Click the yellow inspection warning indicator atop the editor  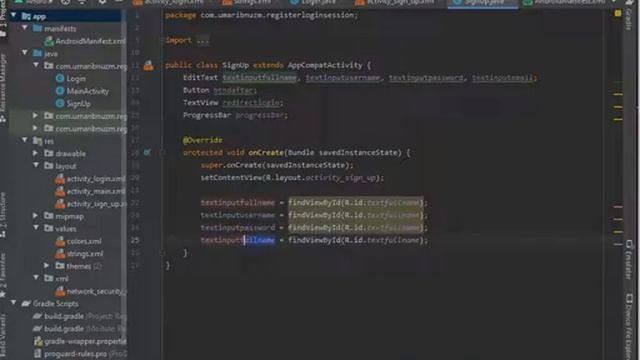coord(618,13)
